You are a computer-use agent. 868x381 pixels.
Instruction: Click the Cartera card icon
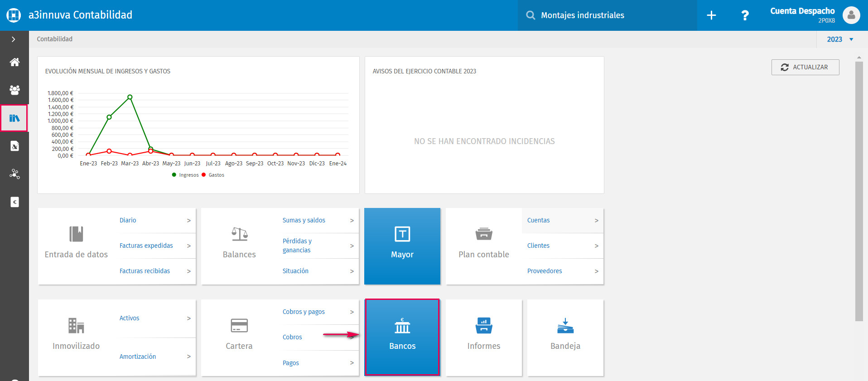click(x=239, y=325)
